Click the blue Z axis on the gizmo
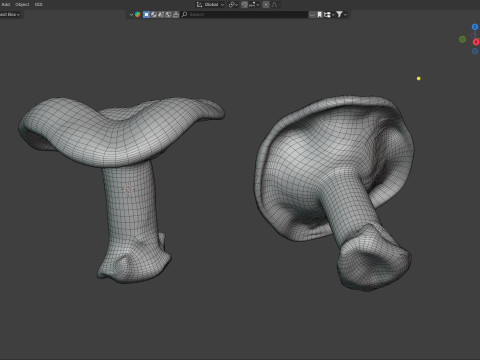This screenshot has width=480, height=360. coord(475,27)
